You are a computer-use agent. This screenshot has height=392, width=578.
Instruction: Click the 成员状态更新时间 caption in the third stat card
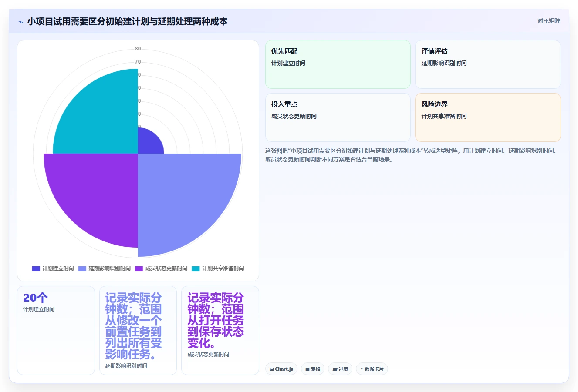point(208,355)
